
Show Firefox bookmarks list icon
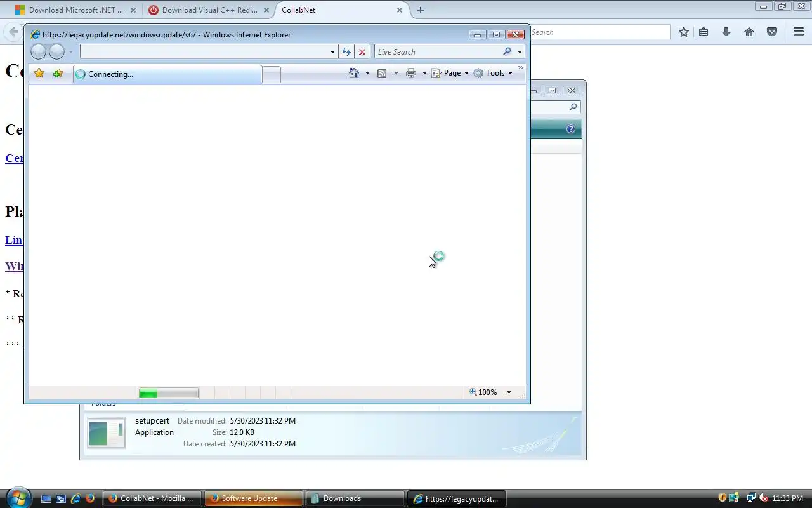pyautogui.click(x=704, y=32)
